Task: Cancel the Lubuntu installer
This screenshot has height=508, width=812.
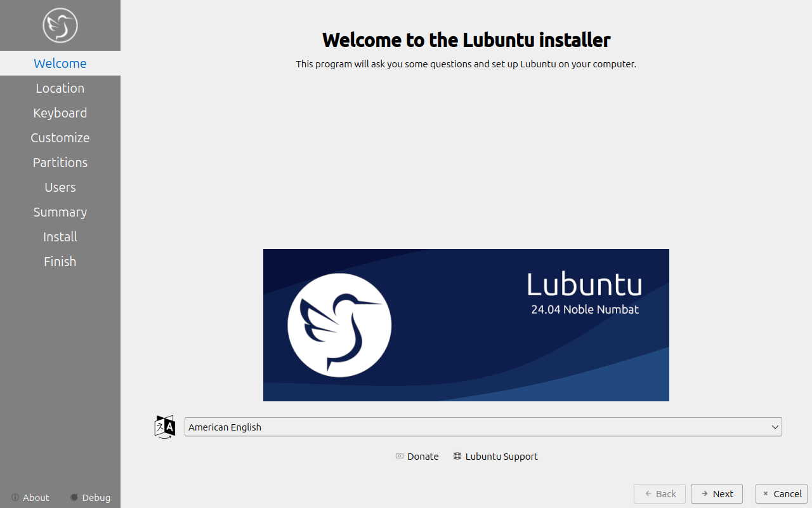Action: click(x=782, y=494)
